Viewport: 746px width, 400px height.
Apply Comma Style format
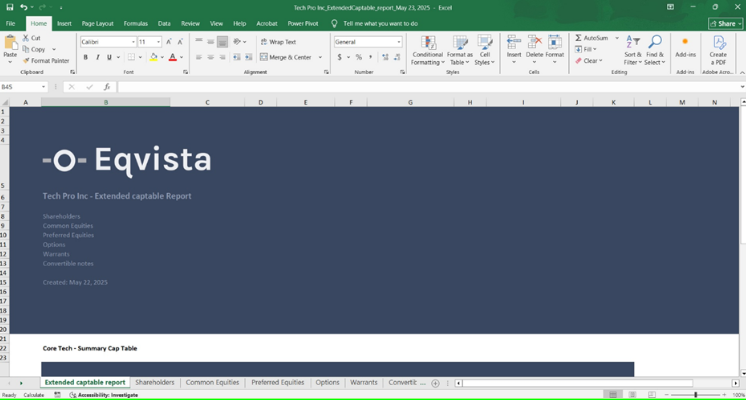370,57
